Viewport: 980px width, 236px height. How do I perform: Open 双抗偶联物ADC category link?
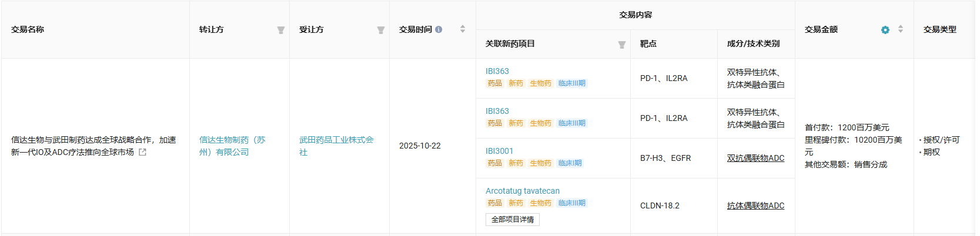tap(755, 158)
